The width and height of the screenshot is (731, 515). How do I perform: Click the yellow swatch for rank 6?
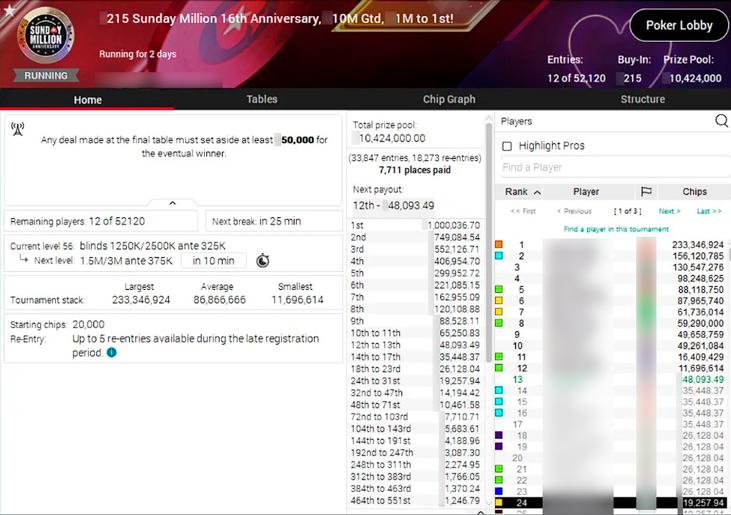(499, 301)
